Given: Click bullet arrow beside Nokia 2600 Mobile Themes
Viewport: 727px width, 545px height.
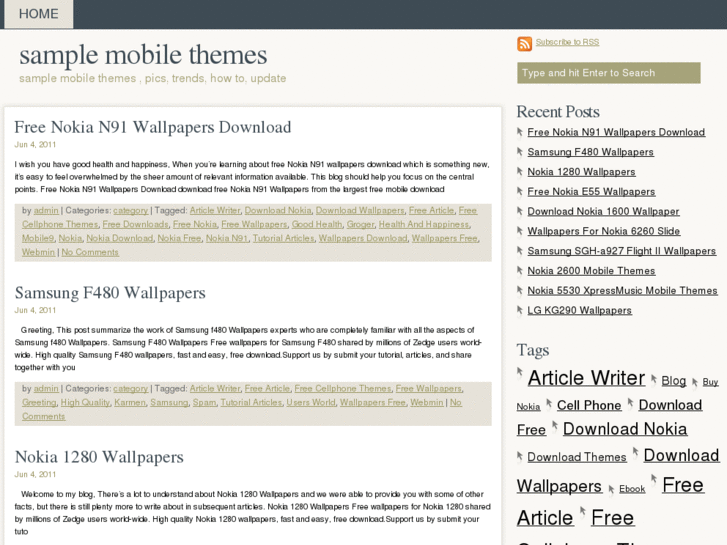Looking at the screenshot, I should point(520,271).
